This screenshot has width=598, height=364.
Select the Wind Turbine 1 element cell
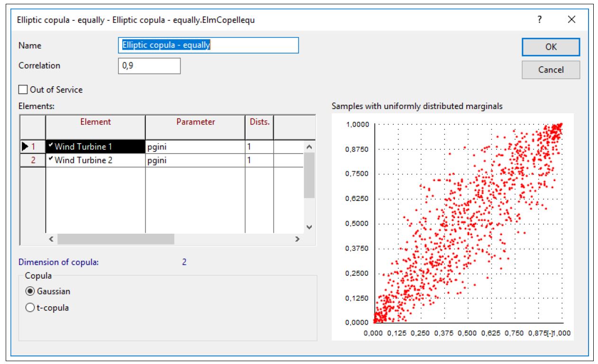pos(95,147)
